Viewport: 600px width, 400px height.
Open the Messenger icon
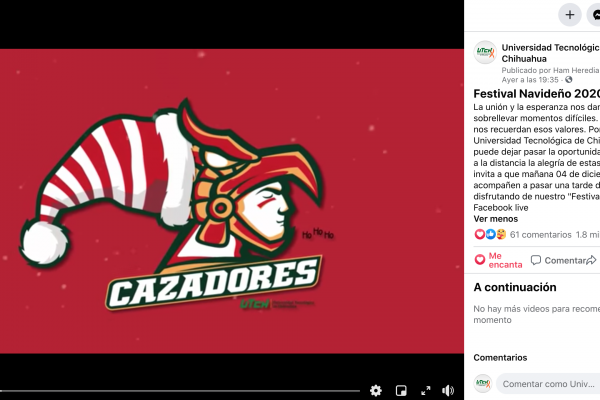[x=595, y=15]
